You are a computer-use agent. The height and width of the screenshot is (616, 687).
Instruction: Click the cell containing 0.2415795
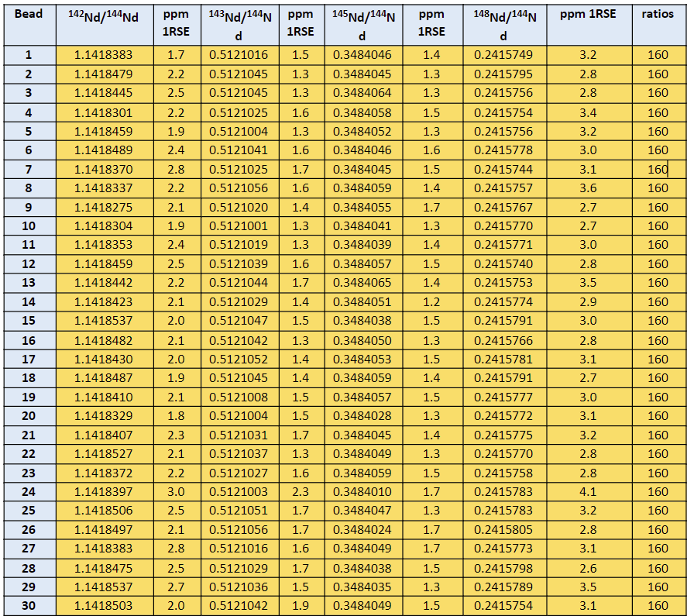tap(505, 74)
